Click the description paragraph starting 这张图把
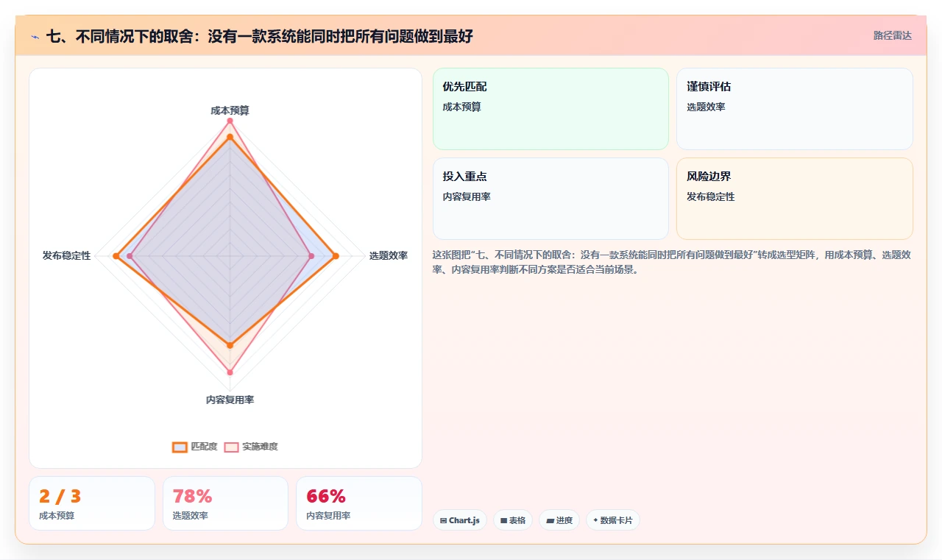Screen dimensions: 942x560 (x=673, y=262)
